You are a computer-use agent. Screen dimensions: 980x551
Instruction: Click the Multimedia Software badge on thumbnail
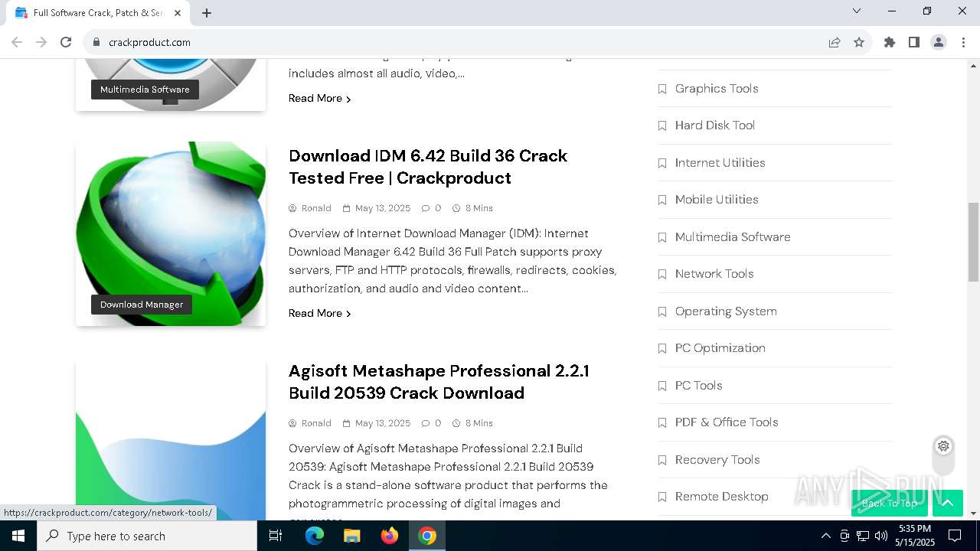click(145, 90)
